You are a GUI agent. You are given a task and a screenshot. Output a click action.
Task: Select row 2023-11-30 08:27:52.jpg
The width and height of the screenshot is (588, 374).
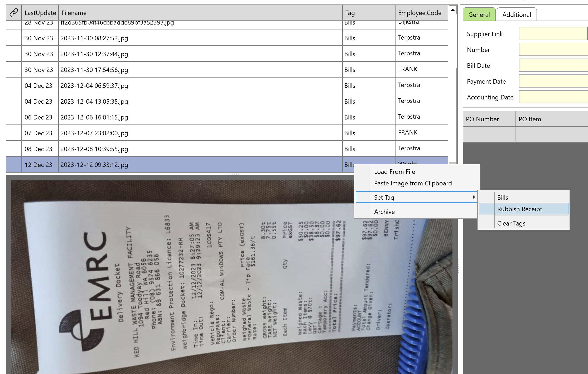pyautogui.click(x=227, y=38)
